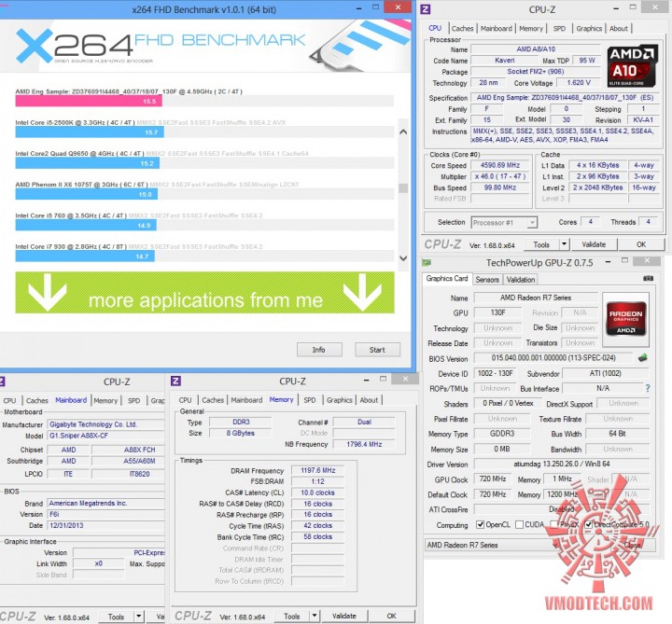Click the Core Speed 4590.69 MHz field
Image resolution: width=672 pixels, height=624 pixels.
[500, 165]
